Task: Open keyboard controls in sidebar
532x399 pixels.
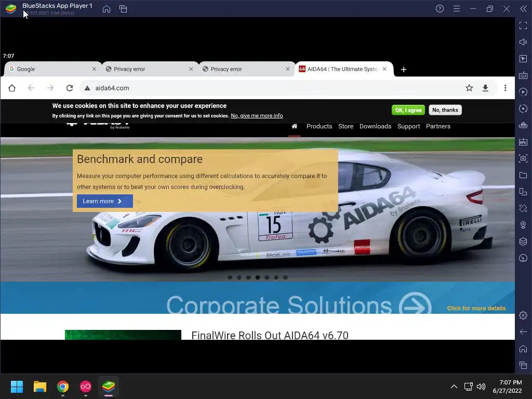Action: click(x=523, y=75)
